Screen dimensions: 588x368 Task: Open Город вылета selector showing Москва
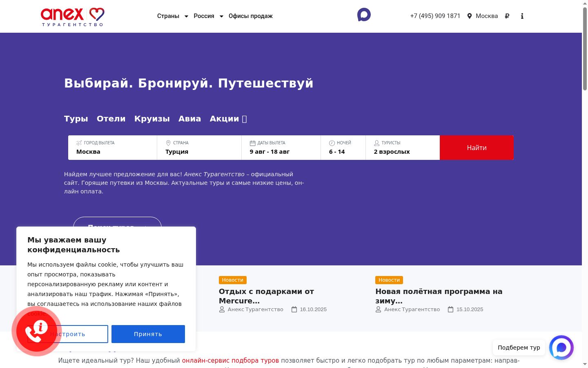tap(113, 148)
